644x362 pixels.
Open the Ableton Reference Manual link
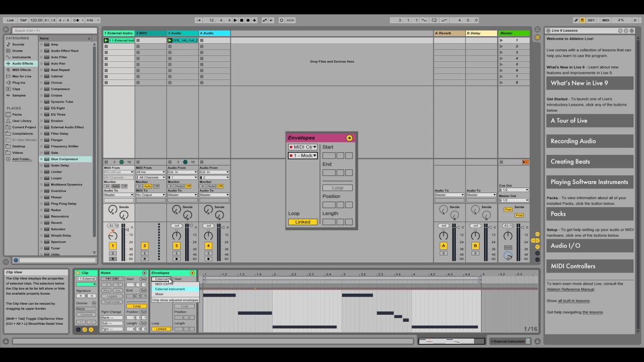pyautogui.click(x=571, y=290)
